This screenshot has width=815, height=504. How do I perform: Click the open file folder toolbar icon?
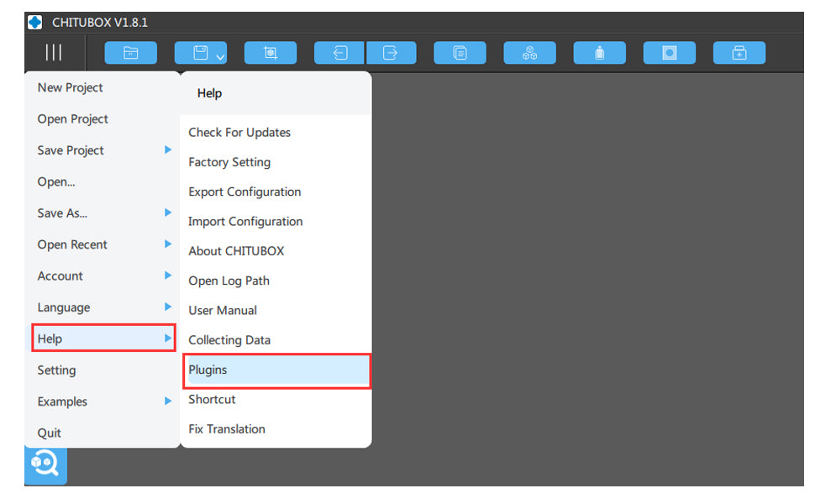coord(130,52)
